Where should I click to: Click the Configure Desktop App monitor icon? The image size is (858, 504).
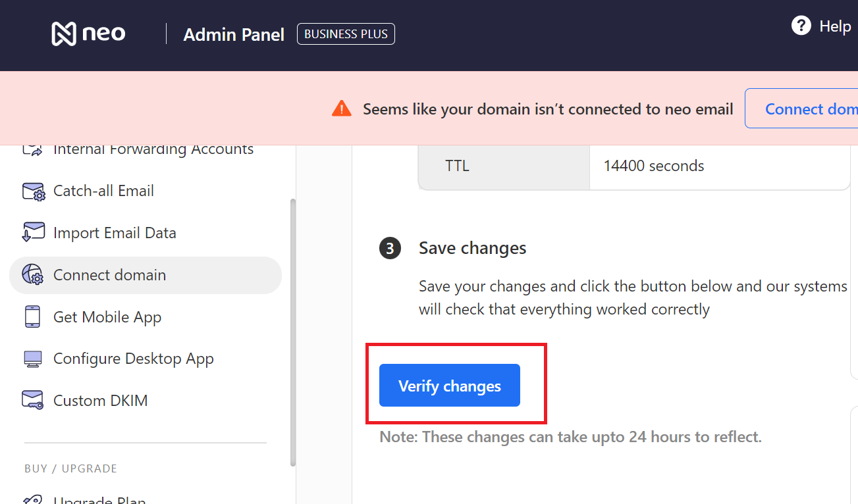click(33, 359)
